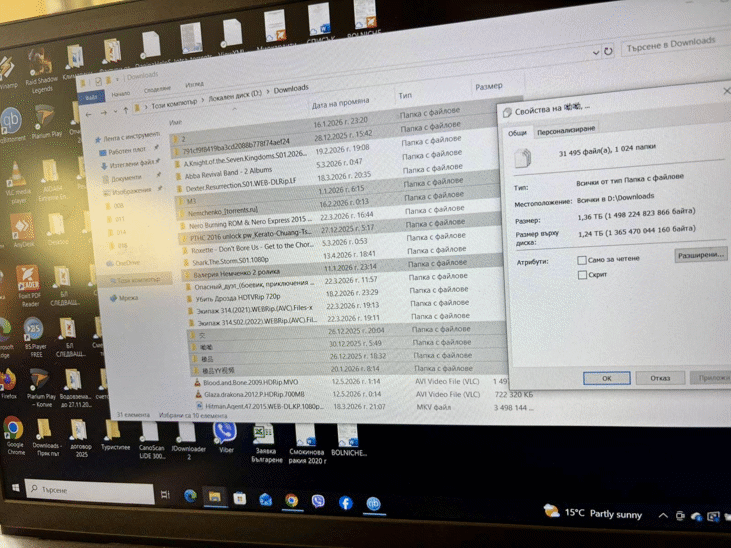Go up one folder with the up arrow

coord(125,111)
